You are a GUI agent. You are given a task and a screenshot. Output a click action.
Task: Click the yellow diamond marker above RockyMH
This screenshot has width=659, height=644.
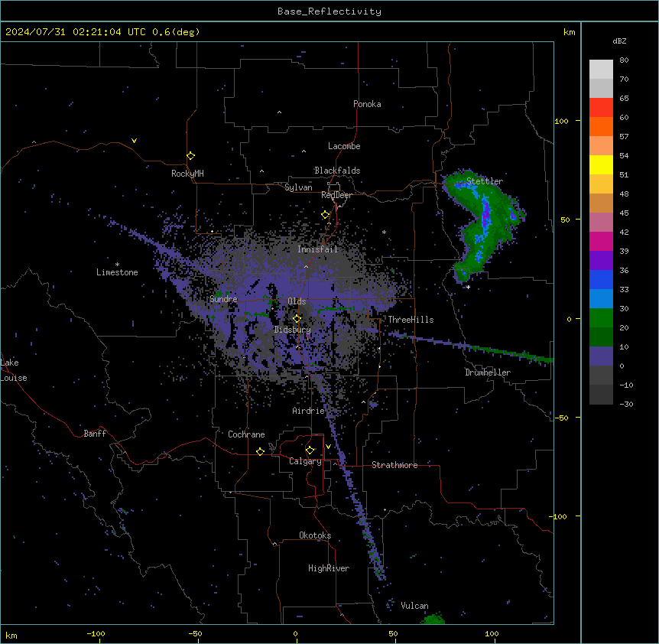pos(191,156)
